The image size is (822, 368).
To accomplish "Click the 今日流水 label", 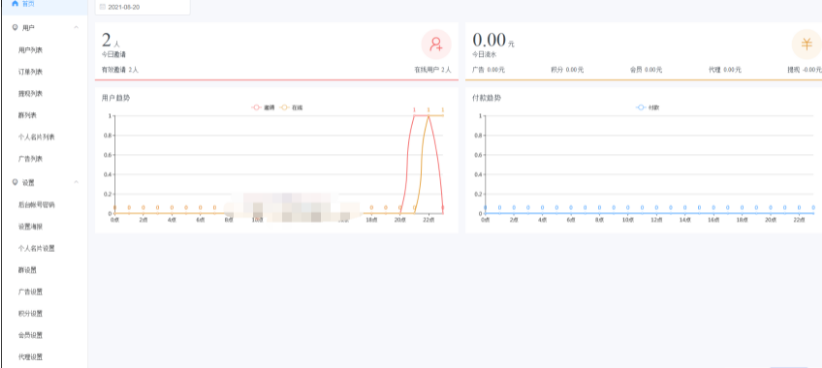I will tap(484, 54).
